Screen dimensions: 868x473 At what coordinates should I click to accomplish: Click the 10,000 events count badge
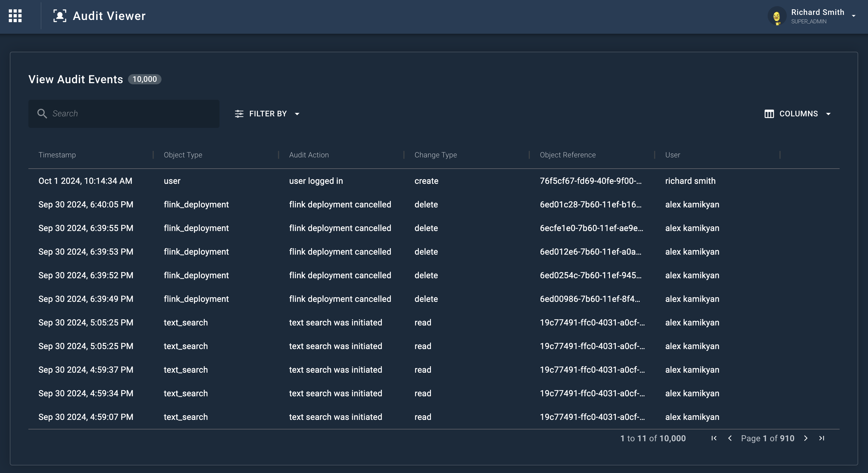point(144,79)
